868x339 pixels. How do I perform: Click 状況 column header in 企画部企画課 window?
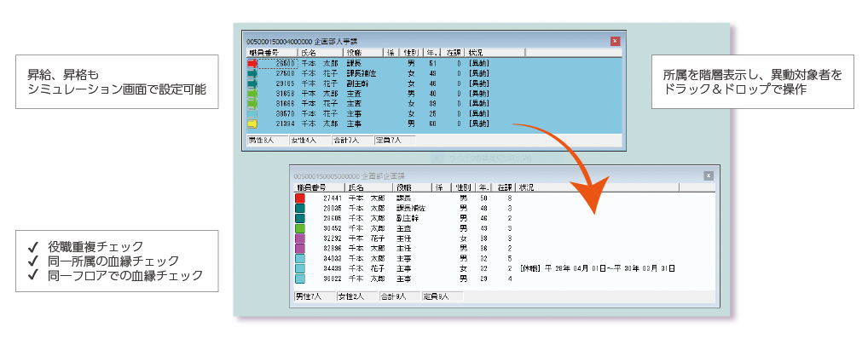tap(597, 187)
